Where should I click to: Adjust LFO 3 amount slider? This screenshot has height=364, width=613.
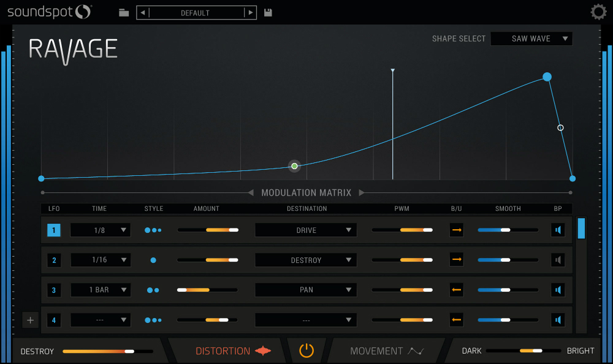(208, 290)
